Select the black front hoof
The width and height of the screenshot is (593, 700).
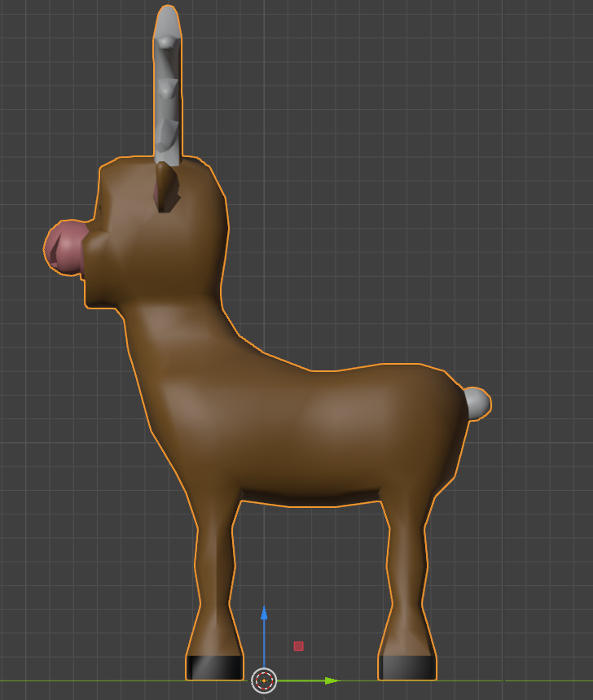(215, 668)
